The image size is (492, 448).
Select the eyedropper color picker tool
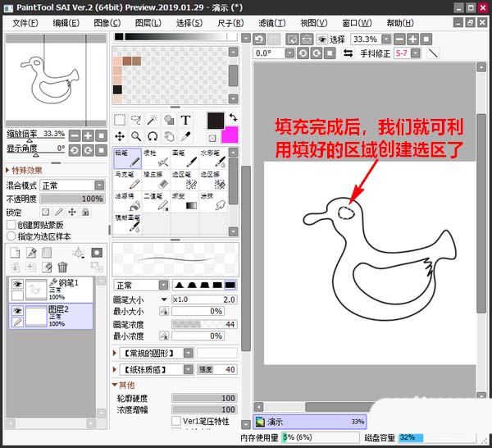185,136
